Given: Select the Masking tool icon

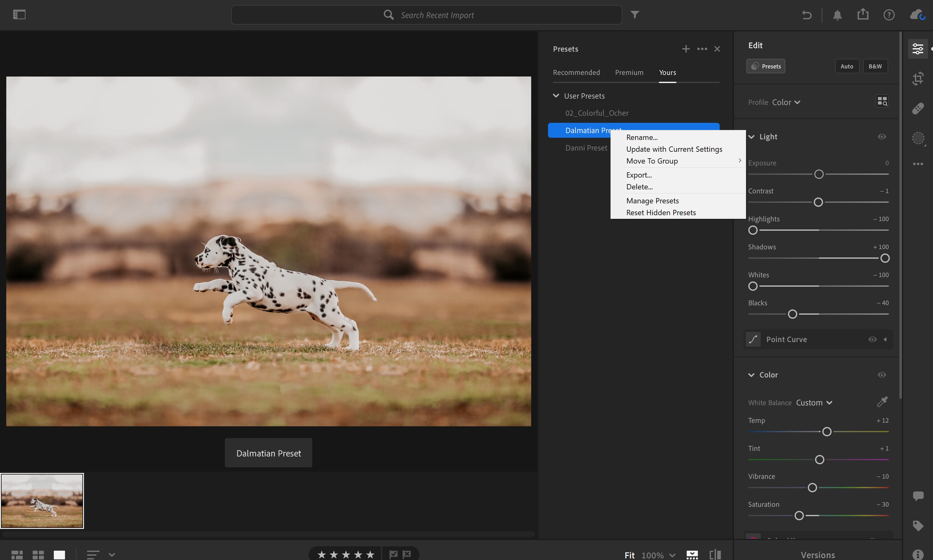Looking at the screenshot, I should [x=918, y=138].
